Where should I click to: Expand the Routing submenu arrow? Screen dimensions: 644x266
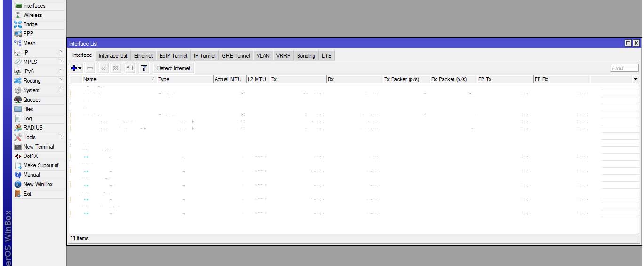61,80
